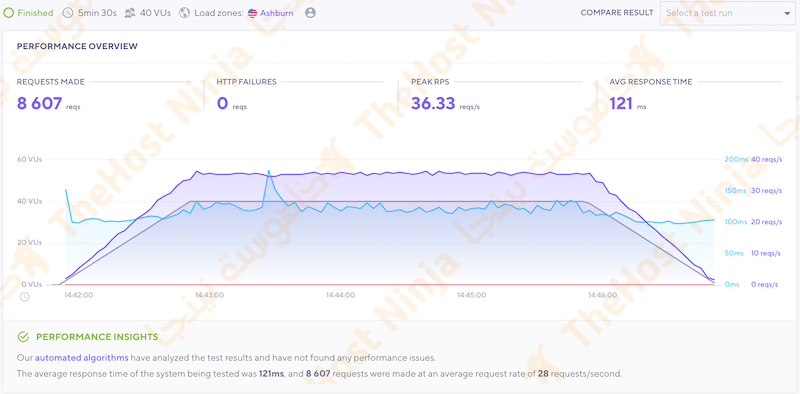Image resolution: width=800 pixels, height=394 pixels.
Task: Click the 8 607 requests made value
Action: (40, 104)
